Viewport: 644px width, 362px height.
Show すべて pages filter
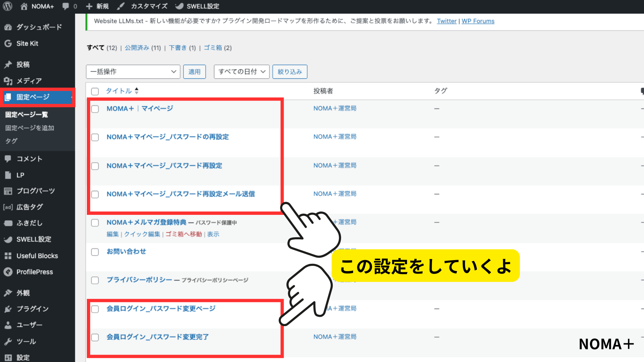[x=95, y=48]
